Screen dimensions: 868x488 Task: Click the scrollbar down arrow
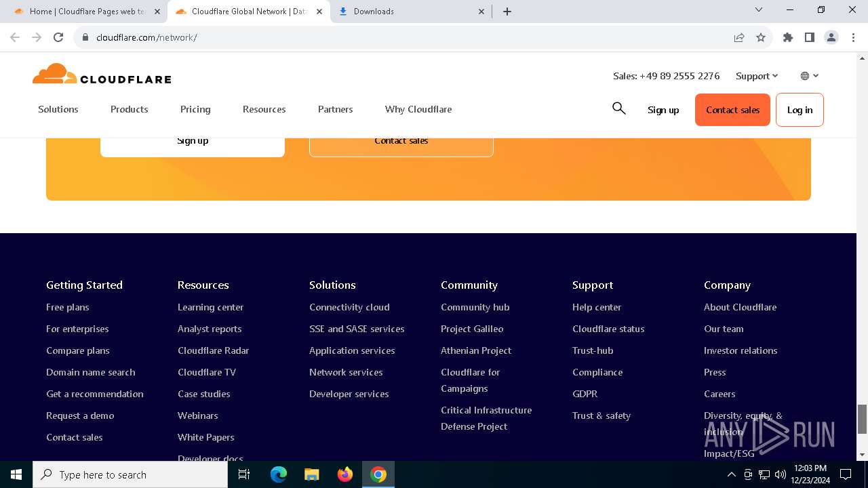(862, 455)
